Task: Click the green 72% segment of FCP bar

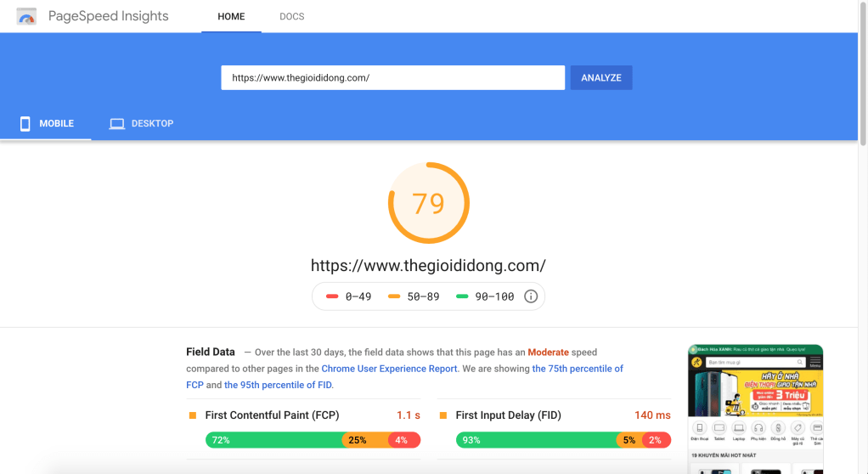Action: tap(273, 440)
